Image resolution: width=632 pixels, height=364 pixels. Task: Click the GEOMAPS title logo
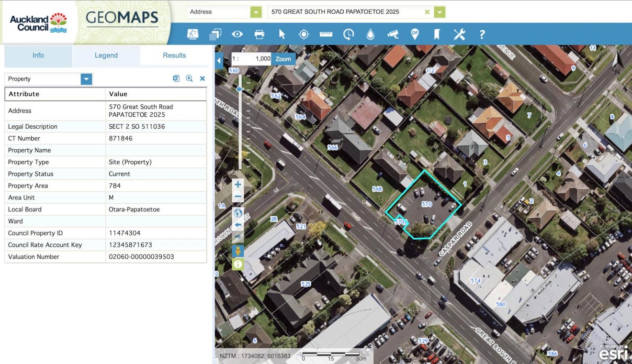click(122, 18)
